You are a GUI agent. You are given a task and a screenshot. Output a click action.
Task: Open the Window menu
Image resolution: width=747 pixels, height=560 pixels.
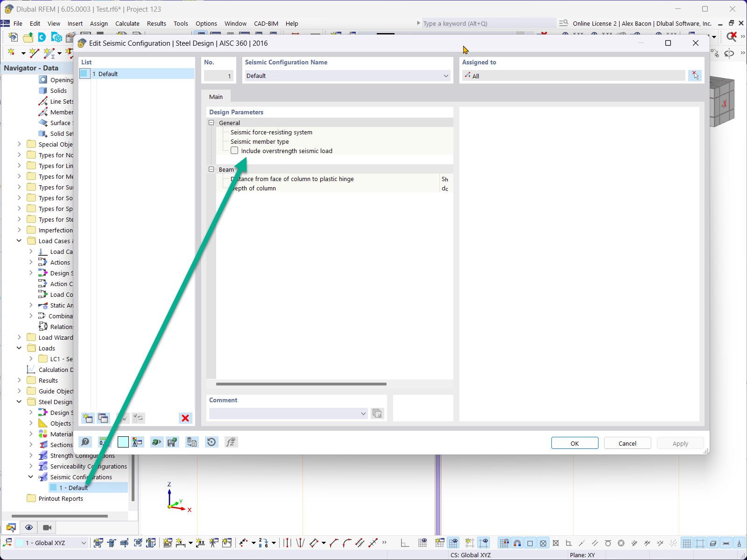coord(235,23)
